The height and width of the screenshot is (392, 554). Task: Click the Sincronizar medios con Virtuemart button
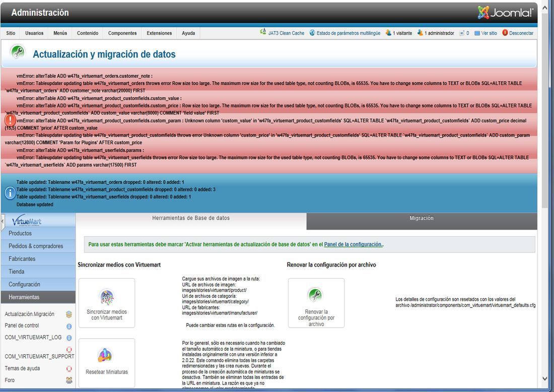[x=107, y=303]
